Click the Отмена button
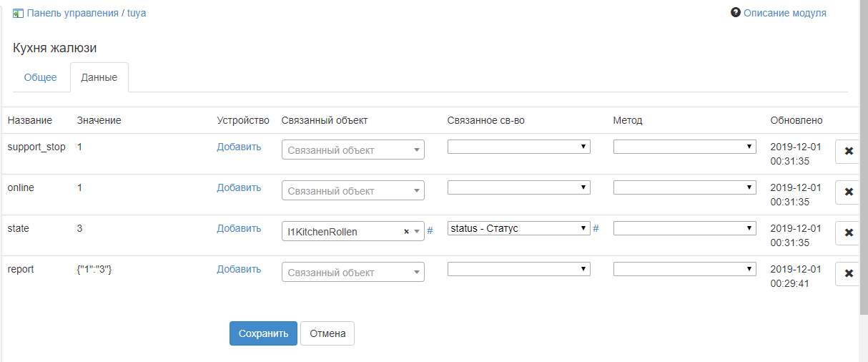 coord(327,333)
